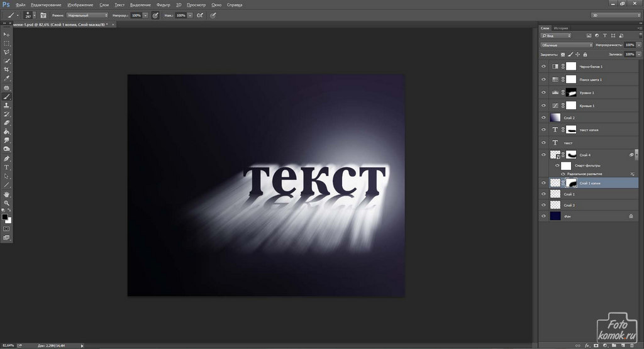Image resolution: width=644 pixels, height=349 pixels.
Task: Open brush opacity slider dropdown
Action: 145,15
